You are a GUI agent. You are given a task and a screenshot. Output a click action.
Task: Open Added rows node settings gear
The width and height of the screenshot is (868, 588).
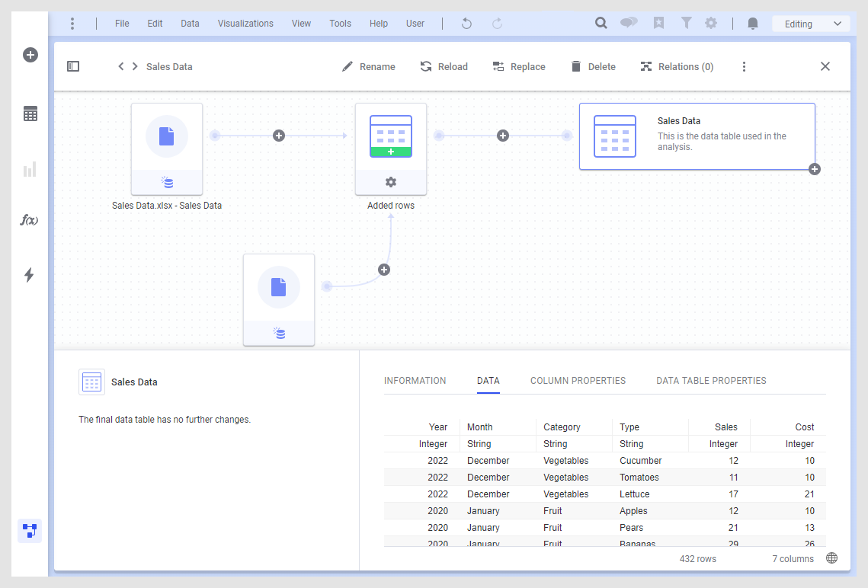pyautogui.click(x=391, y=182)
